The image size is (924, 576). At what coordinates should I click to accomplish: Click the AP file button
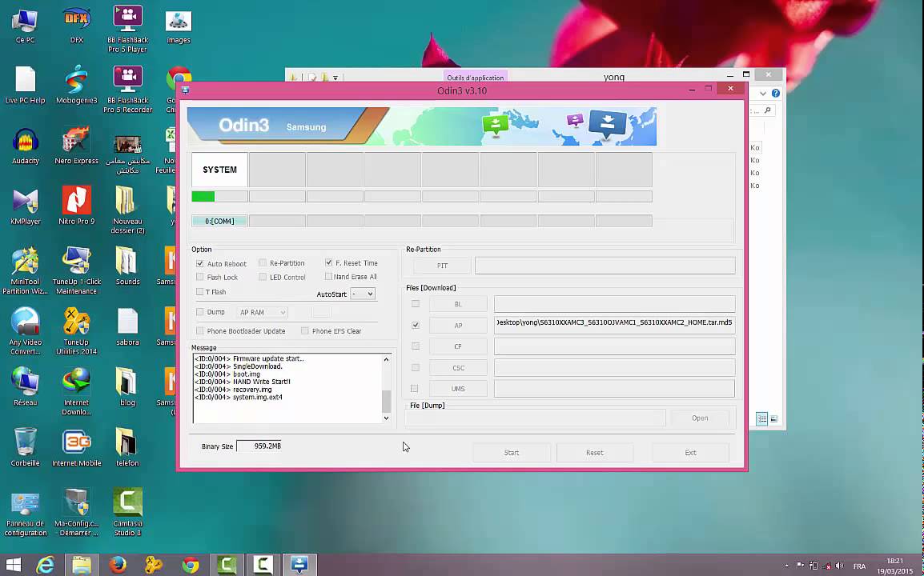click(x=458, y=325)
